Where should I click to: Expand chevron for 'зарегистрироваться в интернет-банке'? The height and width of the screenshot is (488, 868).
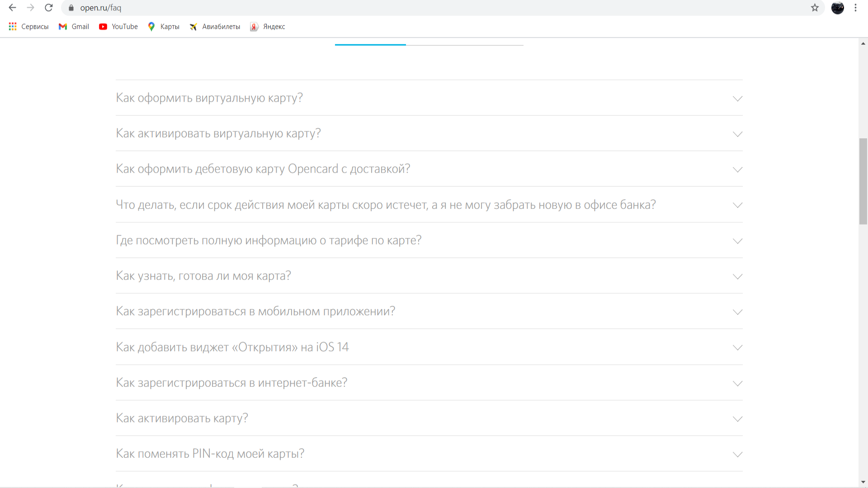click(737, 383)
